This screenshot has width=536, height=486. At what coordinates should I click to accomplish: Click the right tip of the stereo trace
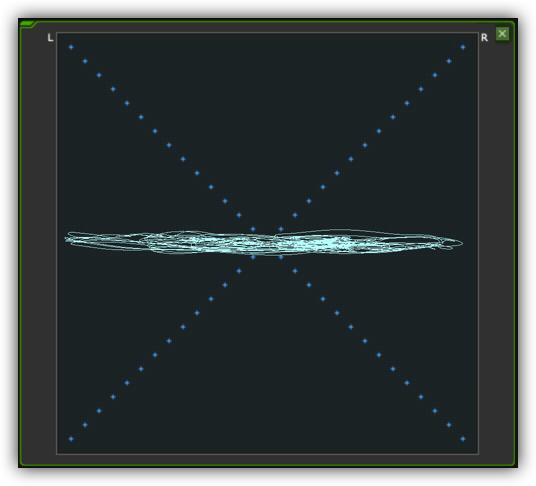pyautogui.click(x=460, y=243)
